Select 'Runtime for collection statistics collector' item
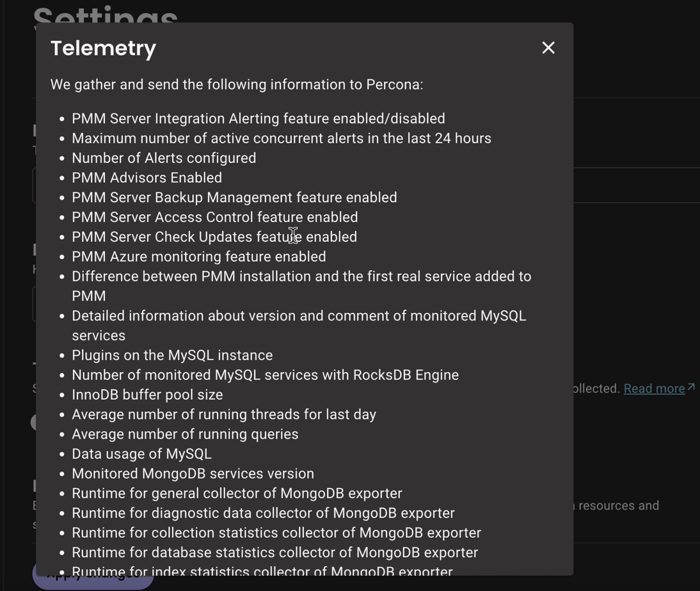700x591 pixels. pyautogui.click(x=276, y=533)
